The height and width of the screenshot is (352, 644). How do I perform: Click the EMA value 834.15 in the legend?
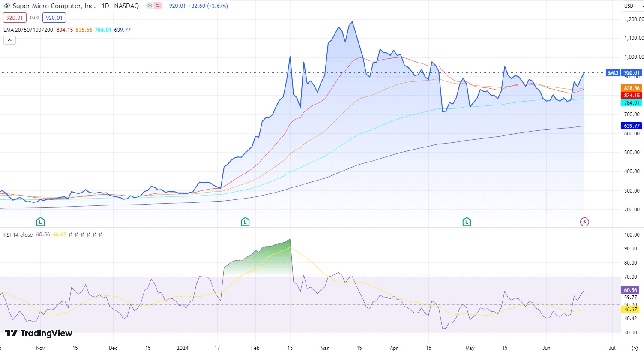(x=65, y=30)
